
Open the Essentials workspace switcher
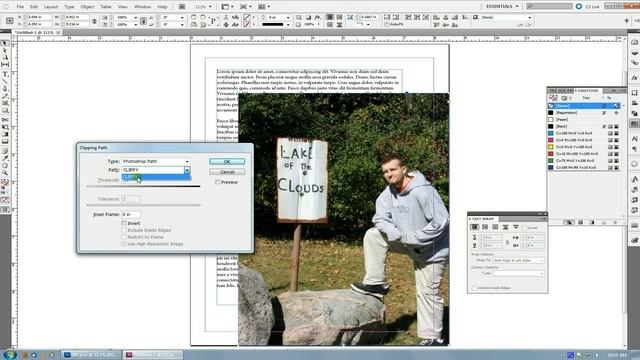click(x=502, y=6)
